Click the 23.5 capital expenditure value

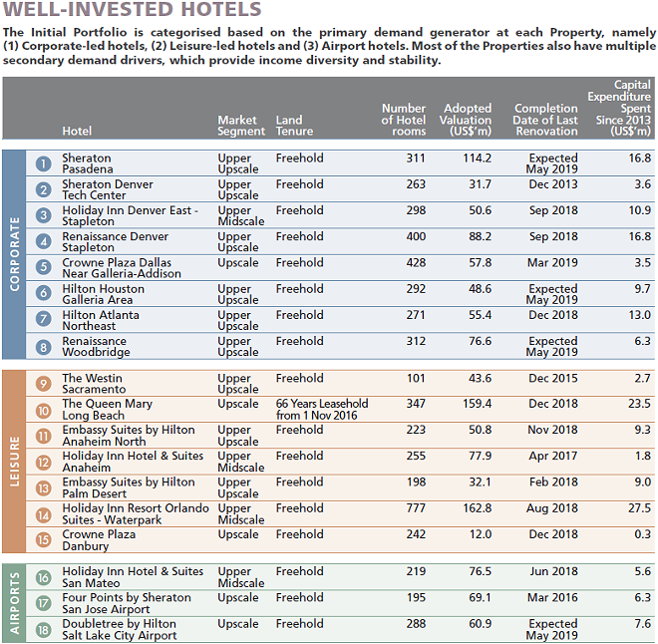(x=639, y=404)
